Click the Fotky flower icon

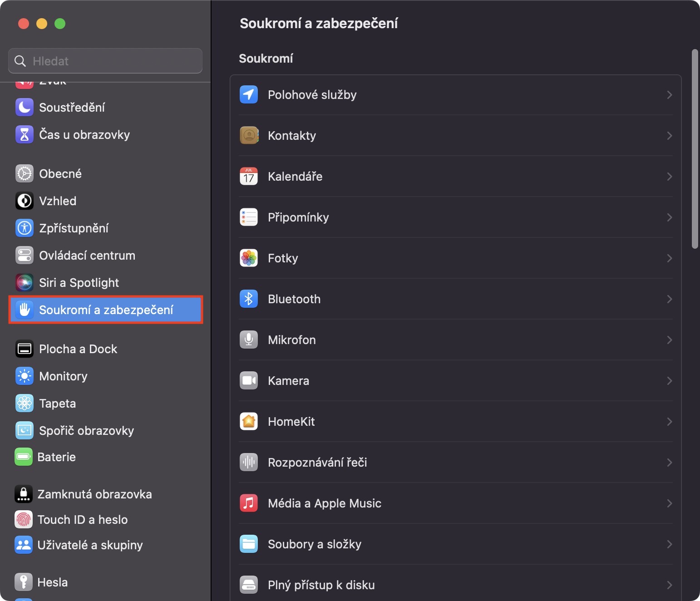(248, 258)
